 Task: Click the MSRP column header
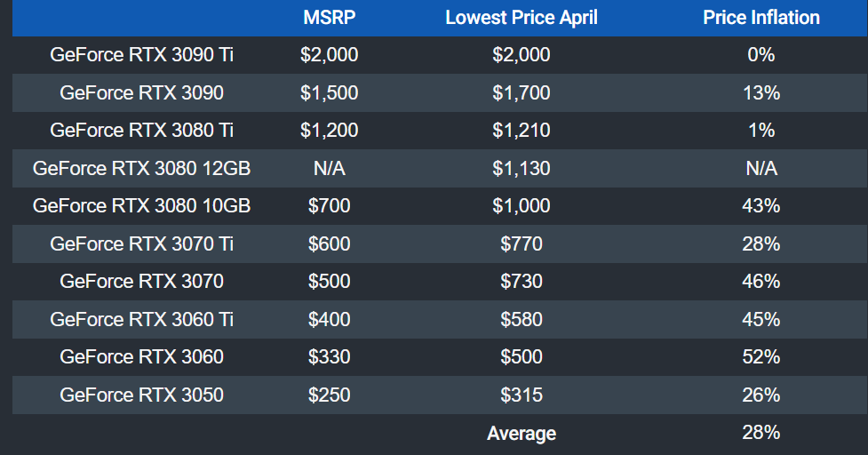pyautogui.click(x=329, y=18)
